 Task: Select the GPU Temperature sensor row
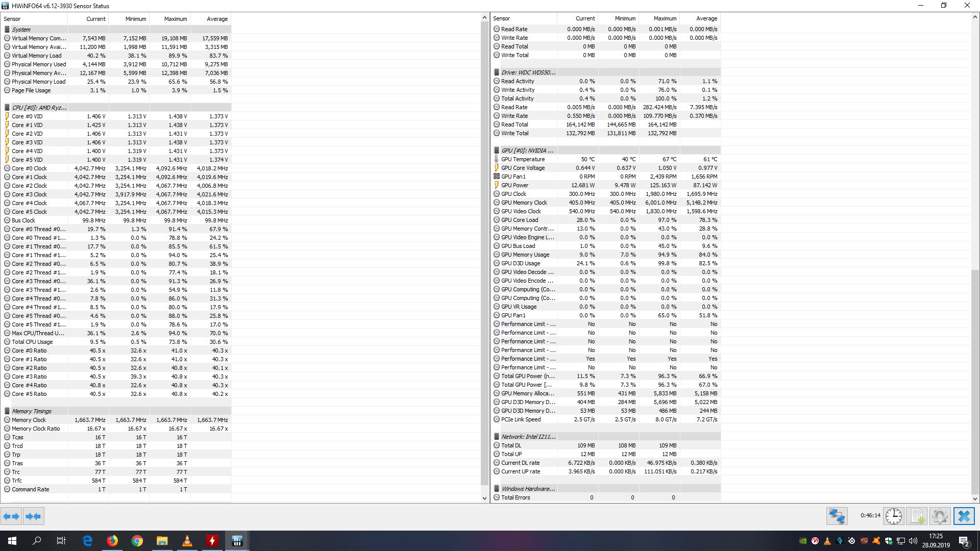523,159
